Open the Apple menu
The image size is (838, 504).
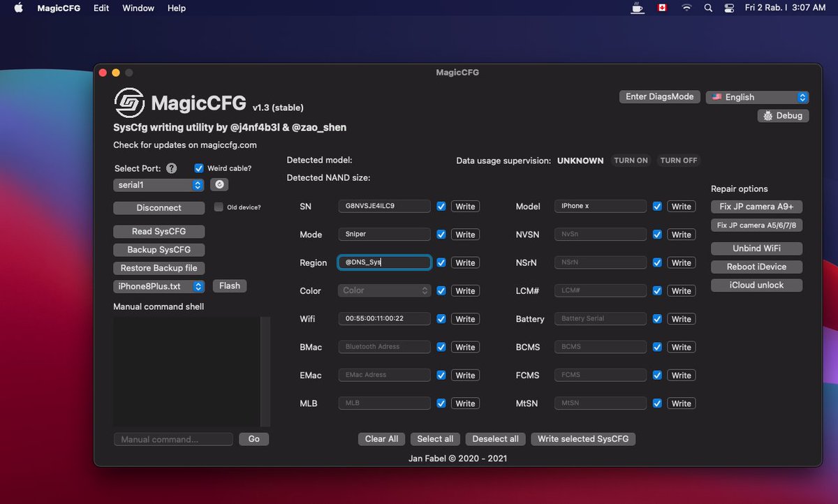[x=18, y=8]
